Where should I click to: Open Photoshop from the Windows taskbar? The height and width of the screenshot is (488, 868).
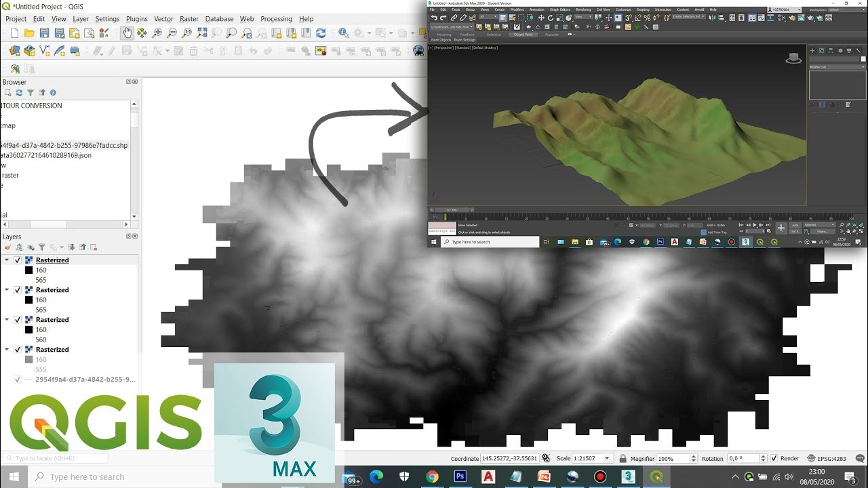click(460, 477)
